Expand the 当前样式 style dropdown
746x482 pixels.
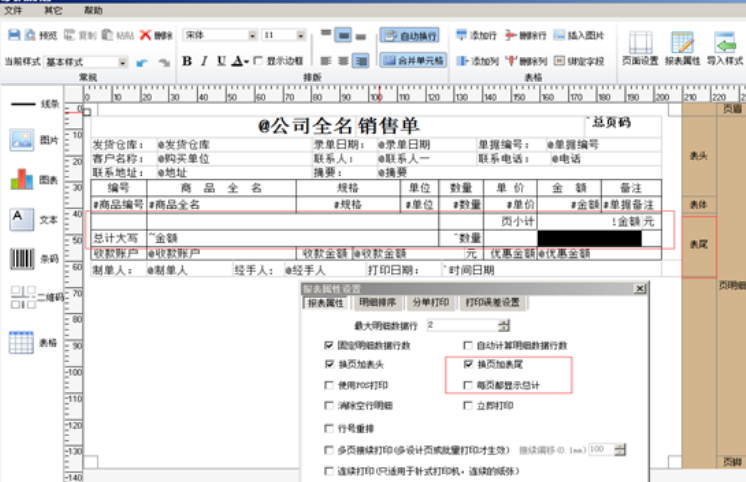click(124, 62)
